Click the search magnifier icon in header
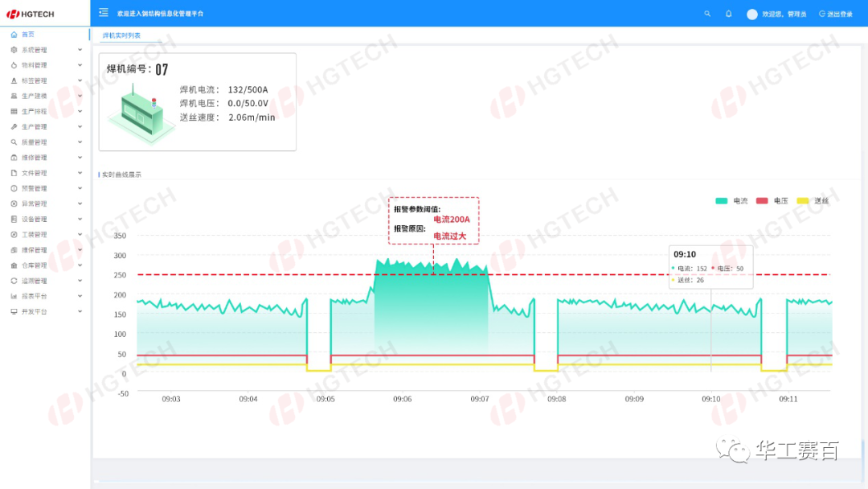The image size is (868, 489). (707, 14)
